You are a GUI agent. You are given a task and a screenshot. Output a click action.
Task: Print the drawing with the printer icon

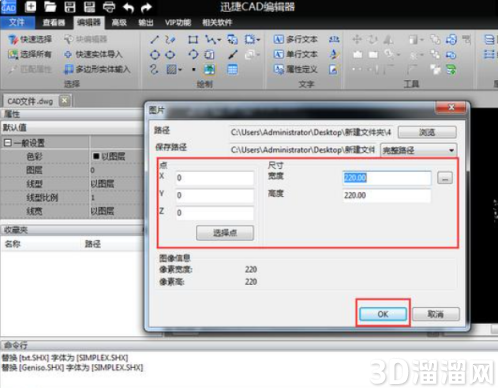(x=109, y=6)
